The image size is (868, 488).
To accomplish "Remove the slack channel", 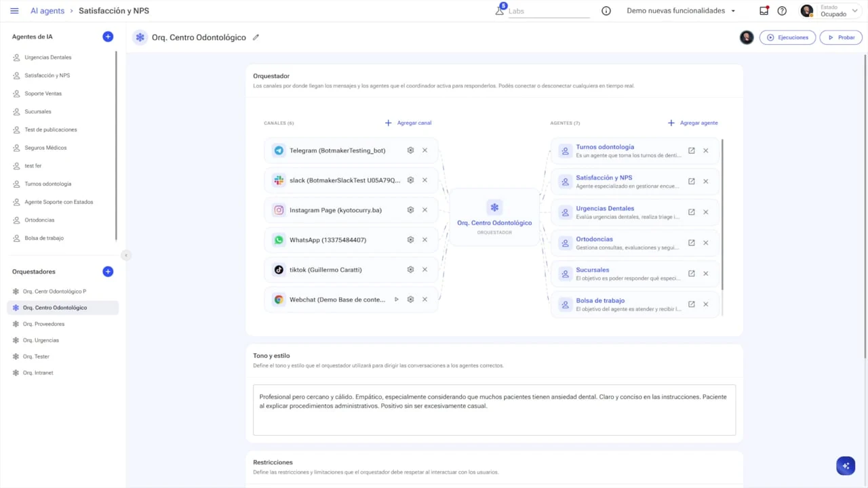I will [425, 180].
